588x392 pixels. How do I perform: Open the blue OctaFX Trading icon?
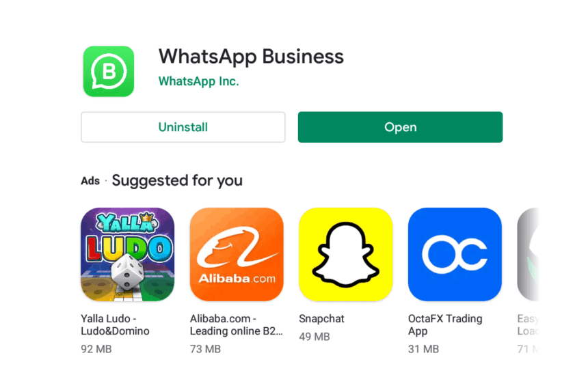pos(455,255)
